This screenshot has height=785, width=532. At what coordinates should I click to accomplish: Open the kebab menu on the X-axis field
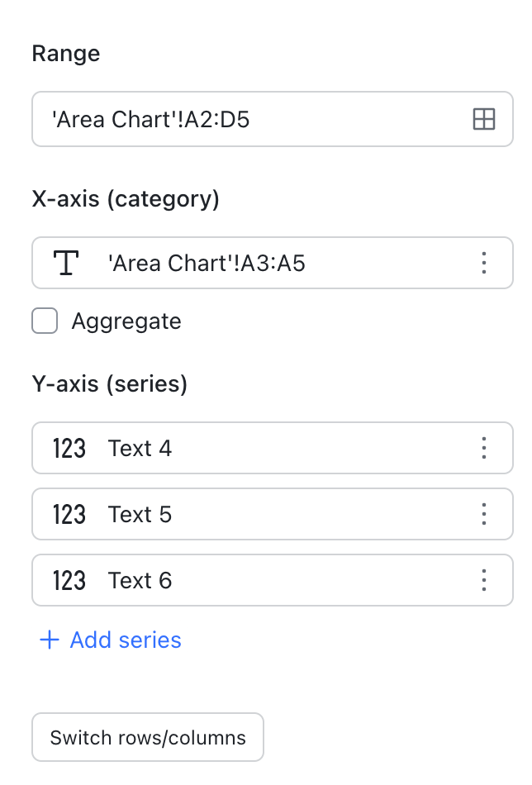tap(484, 263)
